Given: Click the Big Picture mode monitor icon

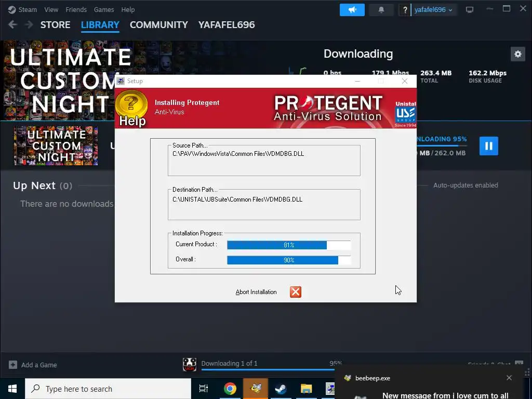Looking at the screenshot, I should coord(470,10).
